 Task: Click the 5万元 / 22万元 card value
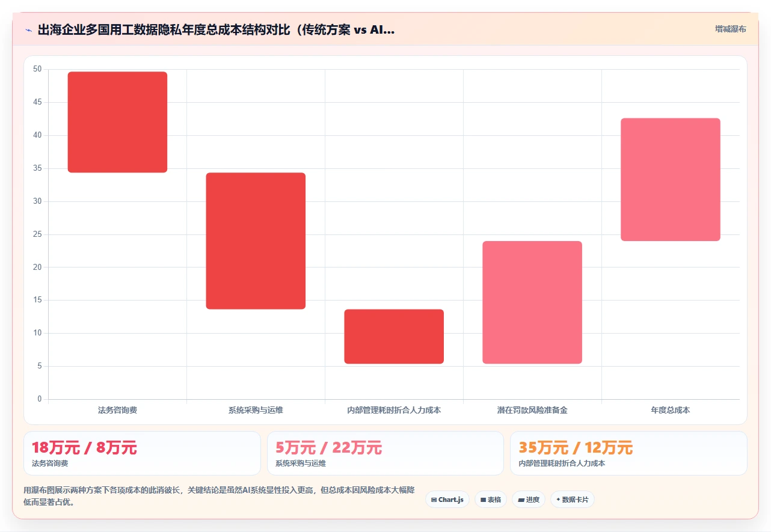pyautogui.click(x=328, y=448)
